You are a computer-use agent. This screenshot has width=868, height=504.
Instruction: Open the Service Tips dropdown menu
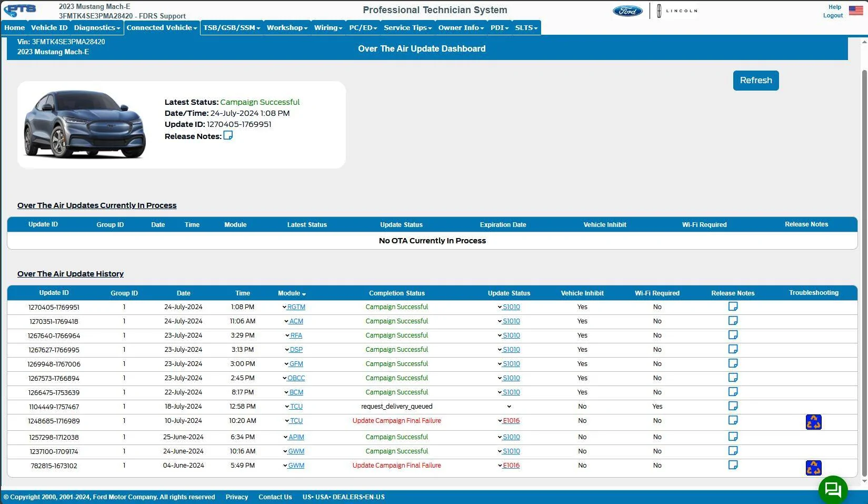pyautogui.click(x=407, y=28)
